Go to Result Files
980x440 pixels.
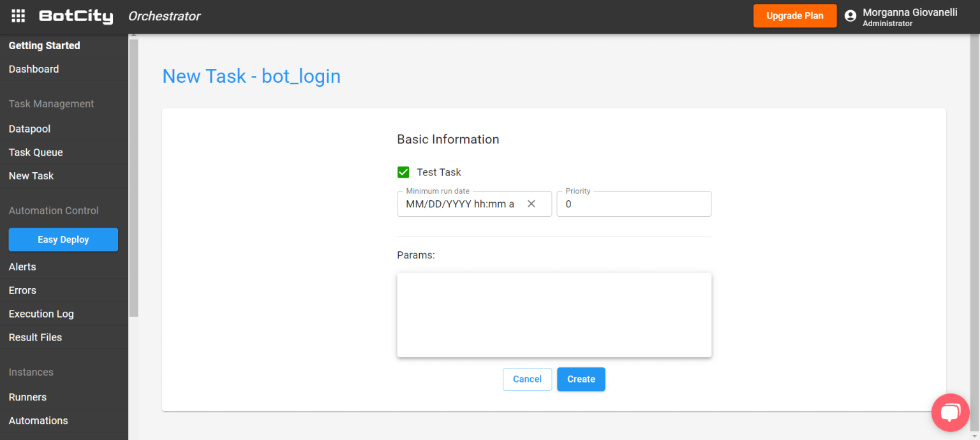[35, 337]
